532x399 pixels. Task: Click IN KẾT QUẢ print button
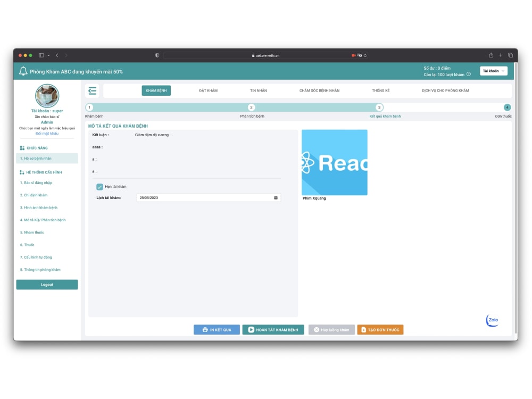point(217,330)
